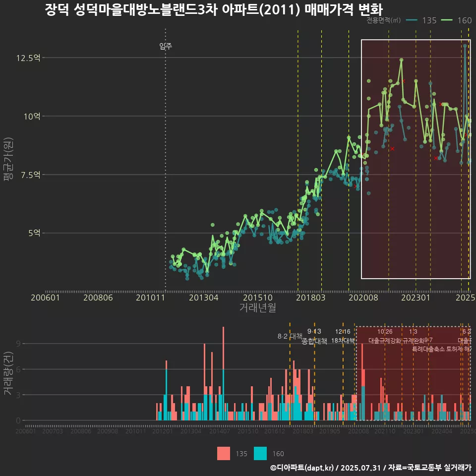Click the 135 line sample in top legend
The height and width of the screenshot is (476, 476).
(412, 20)
